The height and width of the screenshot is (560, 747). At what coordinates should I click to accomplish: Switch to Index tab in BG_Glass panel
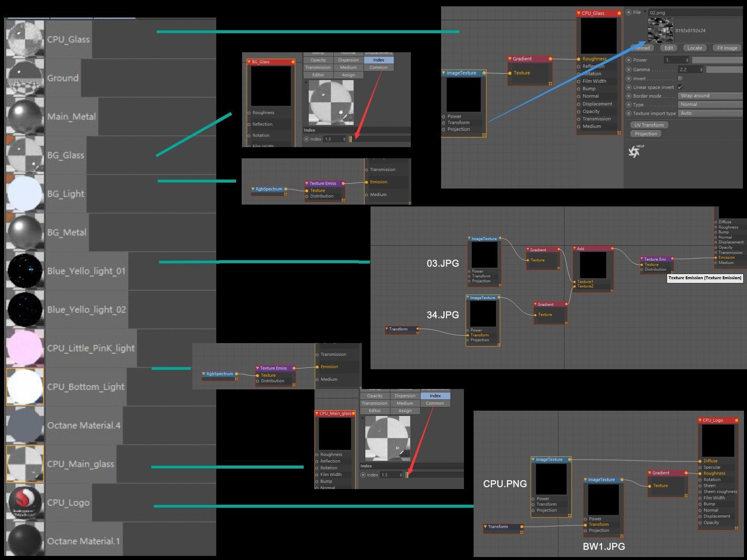coord(378,60)
